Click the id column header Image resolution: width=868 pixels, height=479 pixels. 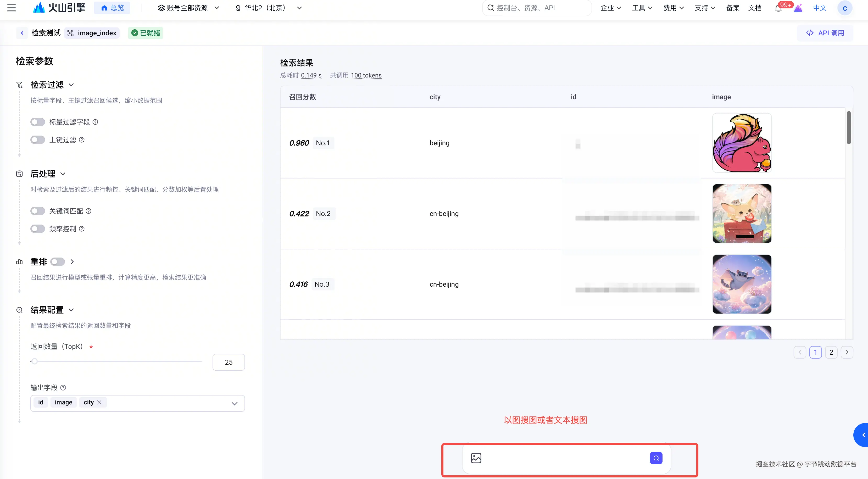[574, 97]
